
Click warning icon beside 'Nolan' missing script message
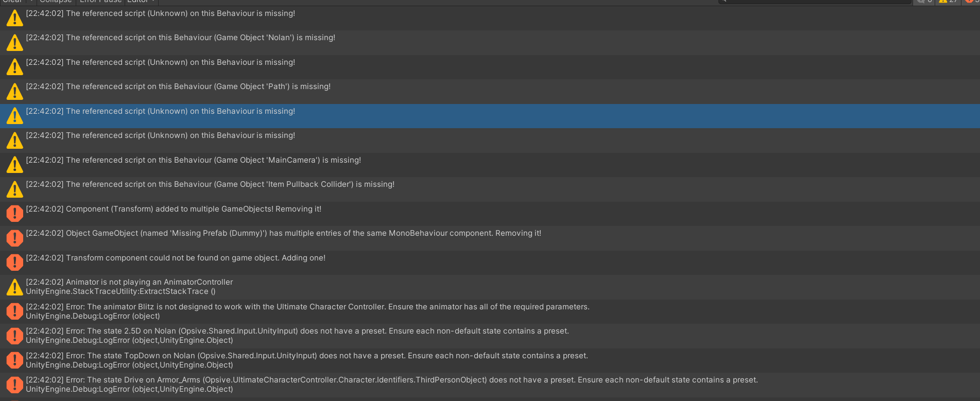coord(14,43)
